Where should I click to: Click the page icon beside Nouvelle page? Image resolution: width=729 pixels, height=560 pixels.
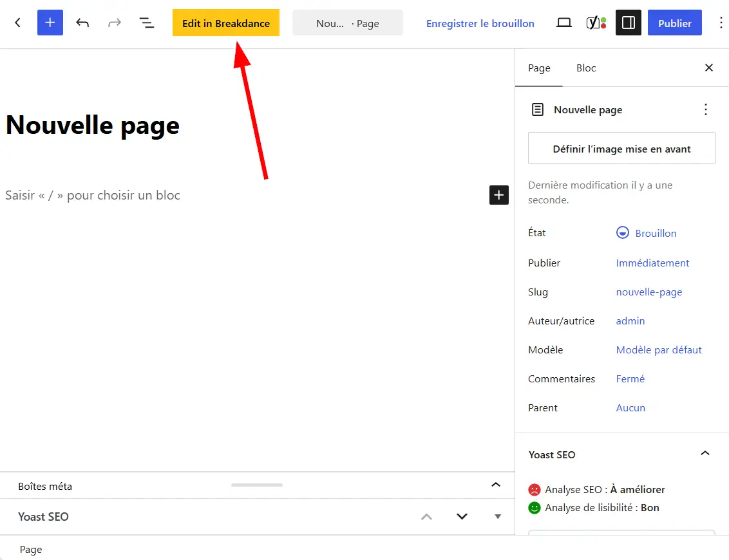[538, 109]
